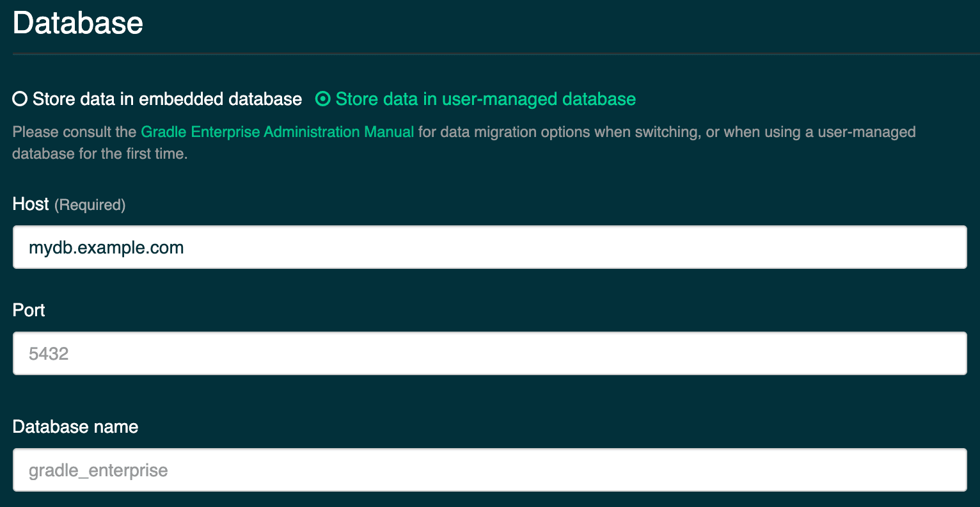Click the Port label
The image size is (980, 507).
[29, 310]
